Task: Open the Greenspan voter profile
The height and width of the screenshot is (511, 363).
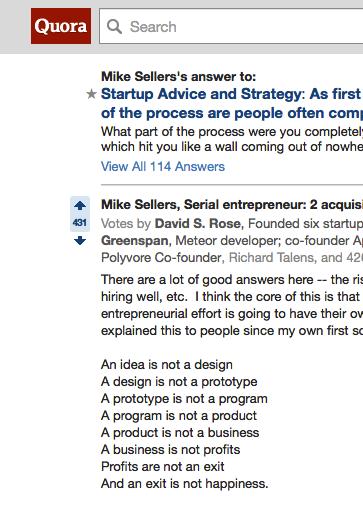Action: pos(134,240)
